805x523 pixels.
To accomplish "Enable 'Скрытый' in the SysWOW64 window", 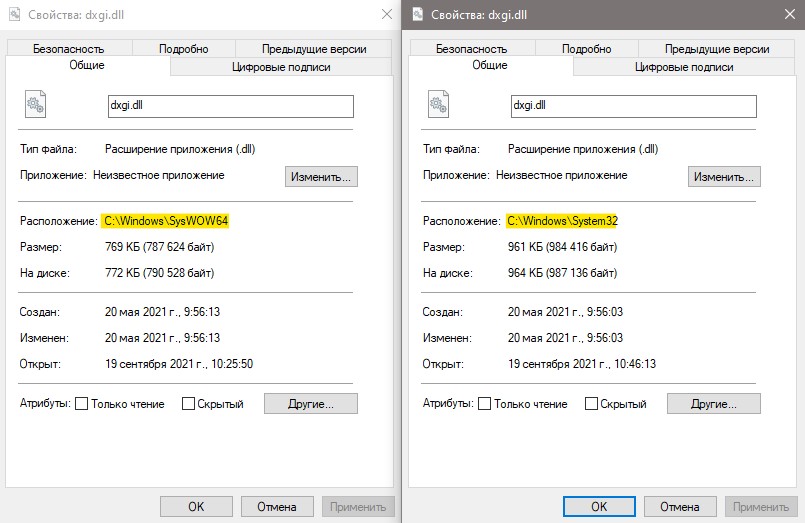I will click(x=188, y=403).
